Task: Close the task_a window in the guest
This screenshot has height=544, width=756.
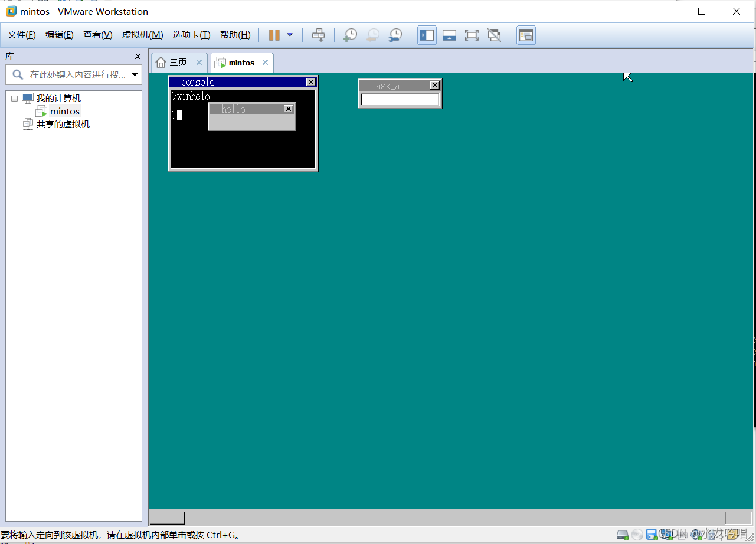Action: pos(435,86)
